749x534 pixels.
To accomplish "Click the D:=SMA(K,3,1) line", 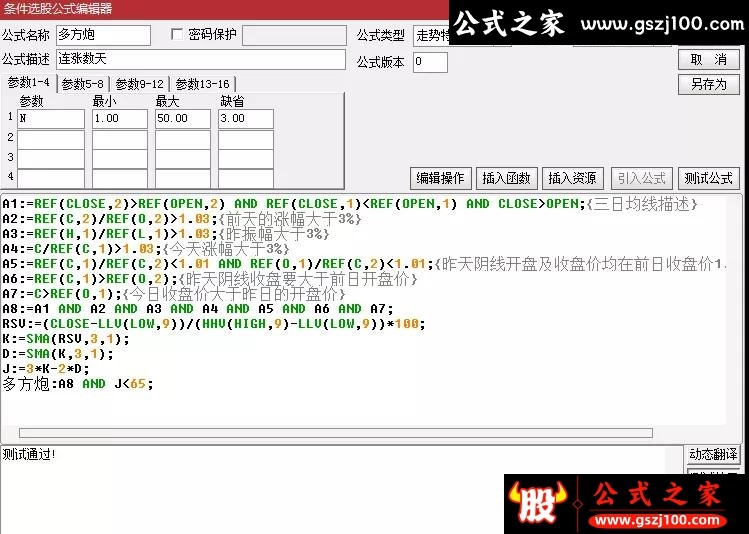I will tap(57, 354).
